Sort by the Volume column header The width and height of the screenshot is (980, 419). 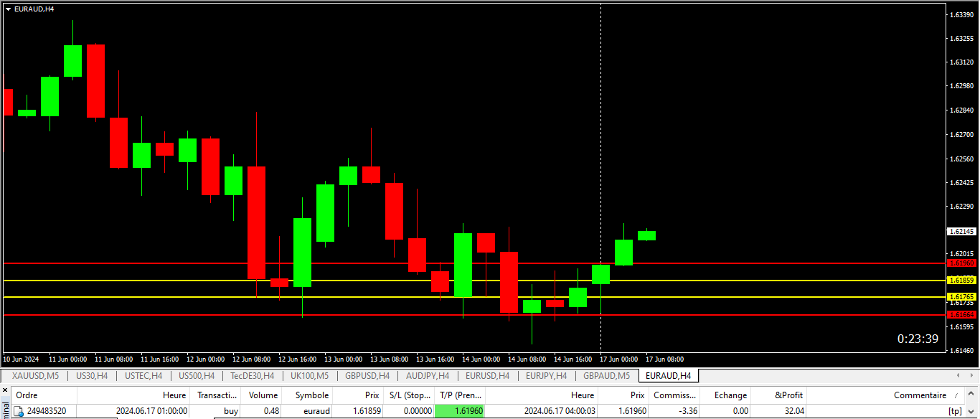pyautogui.click(x=263, y=395)
